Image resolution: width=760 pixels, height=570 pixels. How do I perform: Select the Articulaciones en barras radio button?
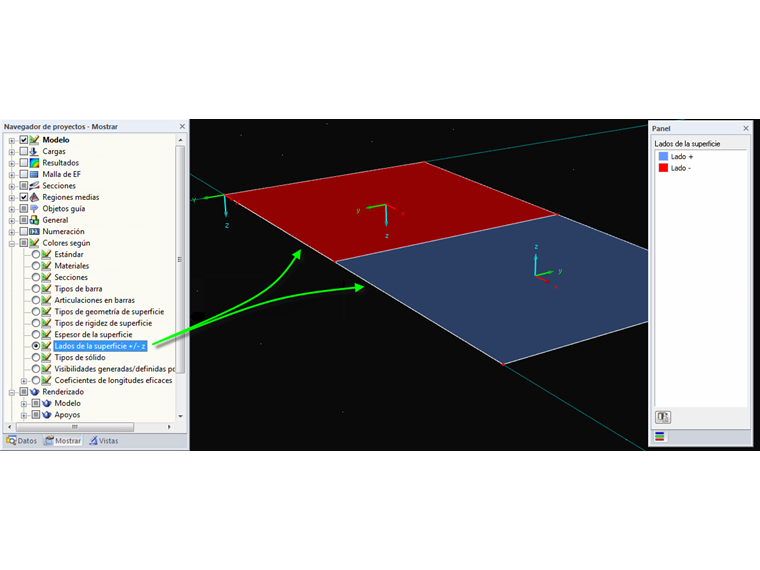(x=36, y=300)
